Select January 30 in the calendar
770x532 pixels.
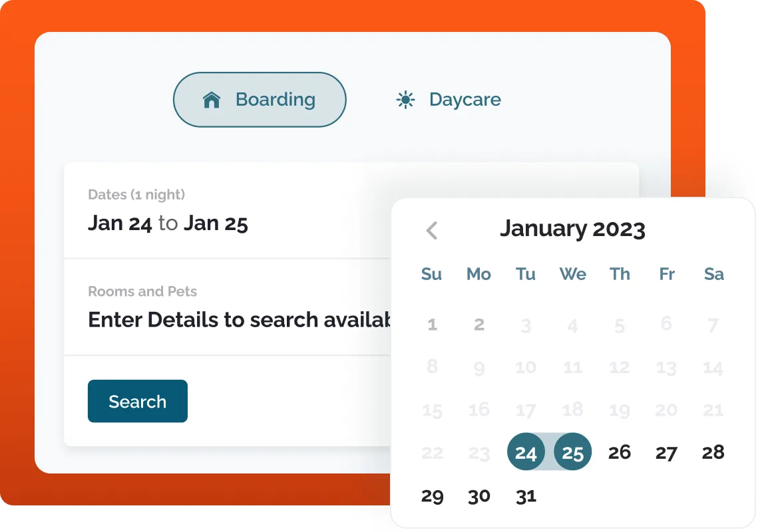479,495
